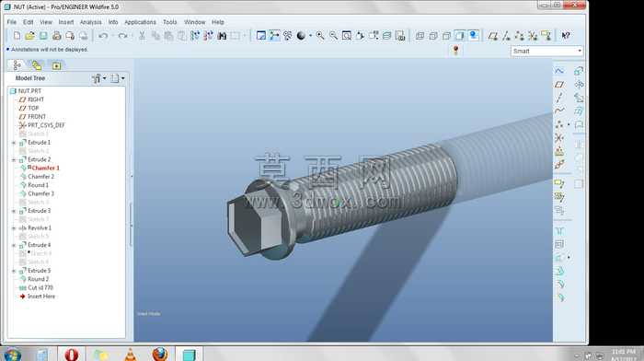Switch to the Favorites navigator tab
This screenshot has height=361, width=644.
click(x=56, y=65)
